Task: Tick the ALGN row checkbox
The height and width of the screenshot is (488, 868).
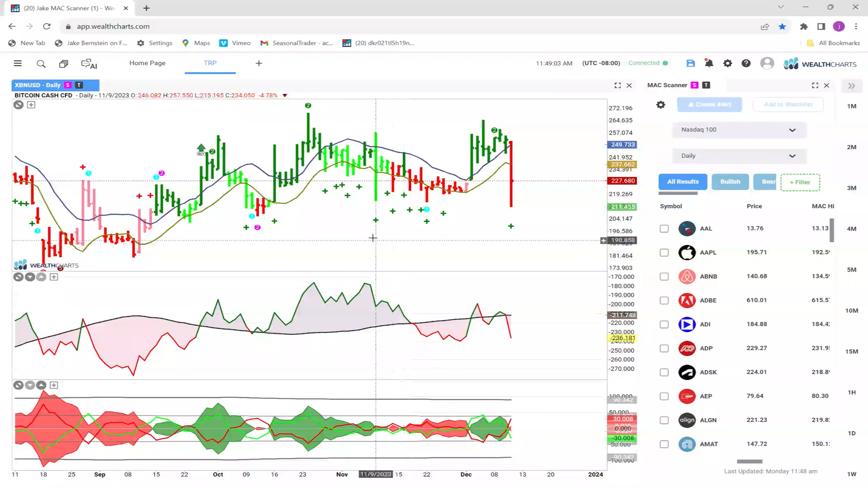Action: coord(664,420)
